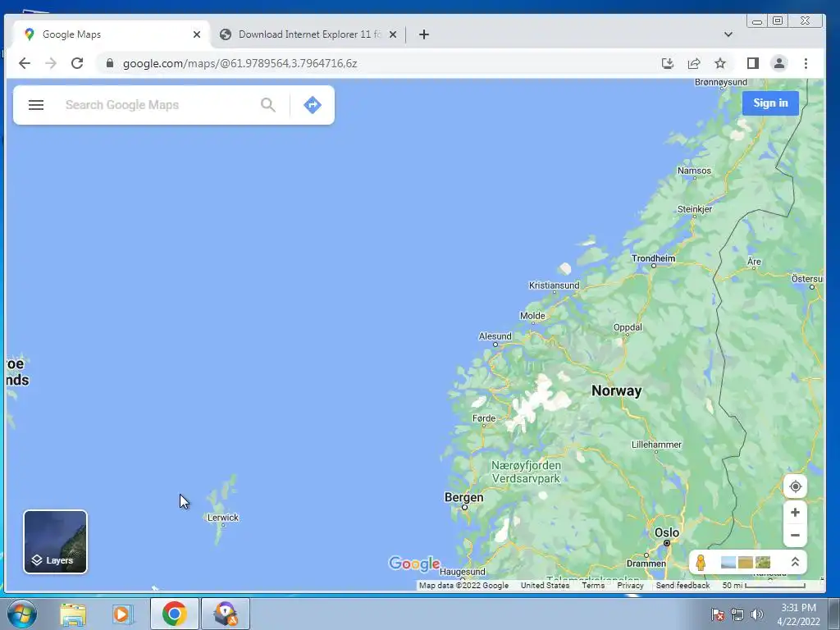The image size is (840, 630).
Task: Open the Google Maps hamburger menu
Action: click(36, 105)
